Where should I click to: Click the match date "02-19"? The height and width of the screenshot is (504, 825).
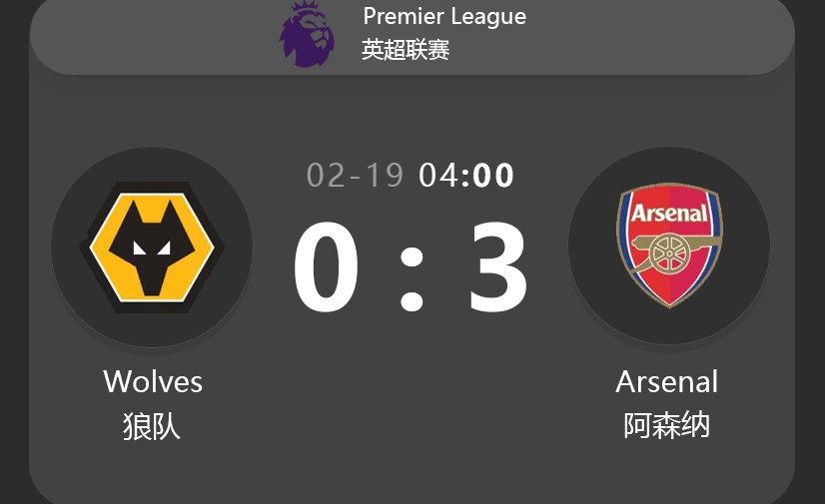(x=355, y=176)
